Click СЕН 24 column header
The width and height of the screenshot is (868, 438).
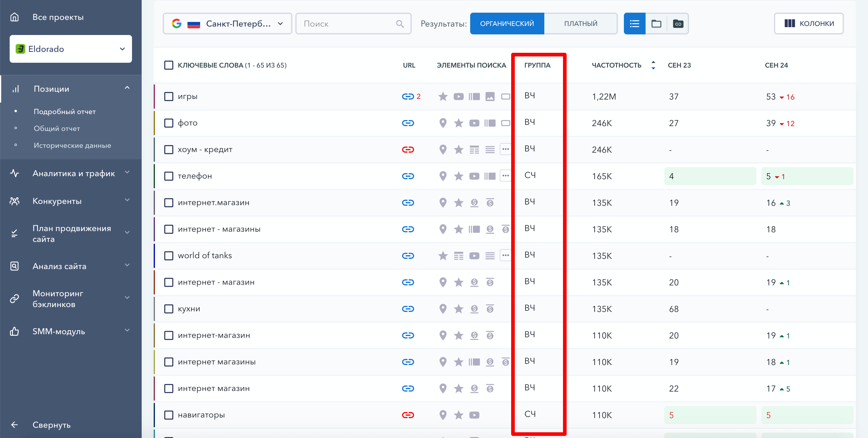(x=776, y=65)
